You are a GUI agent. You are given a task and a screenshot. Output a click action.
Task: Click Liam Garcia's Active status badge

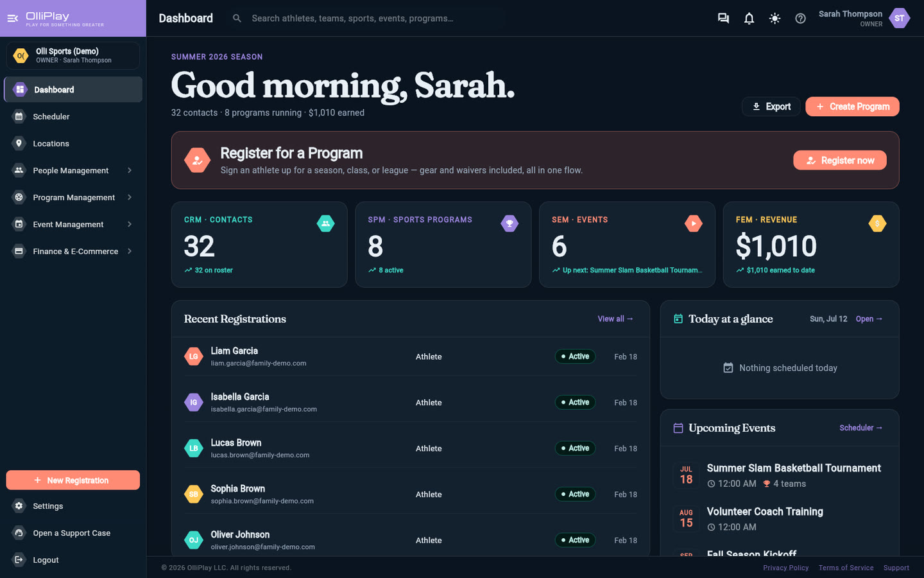coord(576,356)
